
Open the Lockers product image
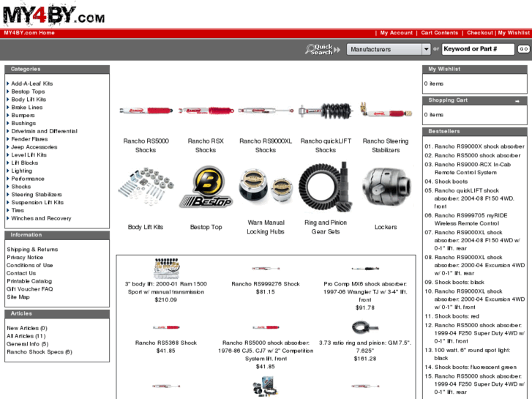(x=386, y=187)
